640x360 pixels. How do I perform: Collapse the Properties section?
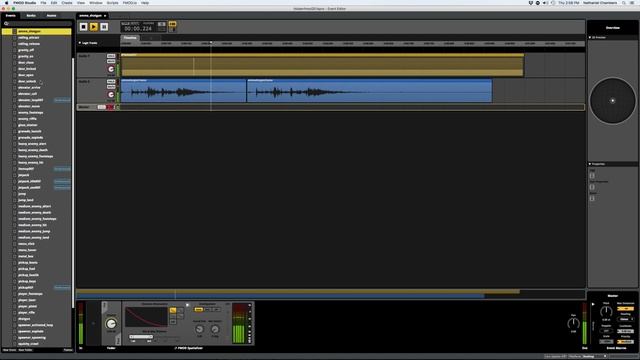click(590, 164)
